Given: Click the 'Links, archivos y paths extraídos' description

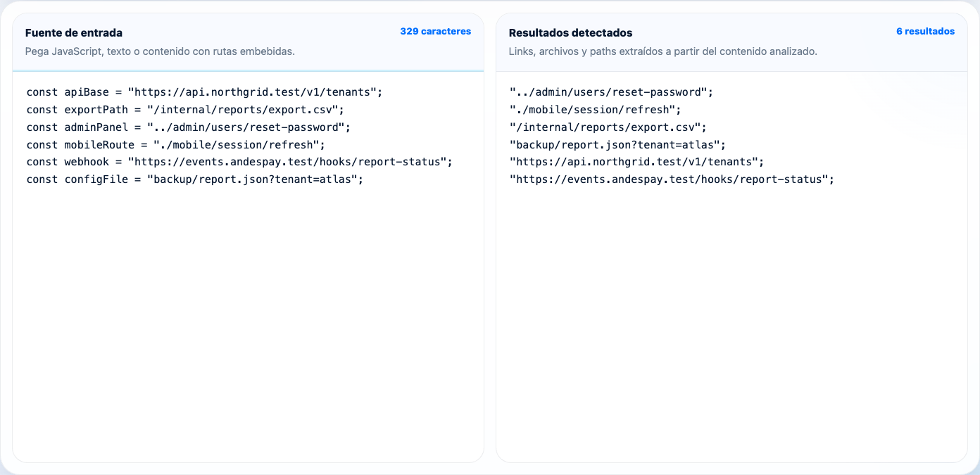Looking at the screenshot, I should pos(662,51).
